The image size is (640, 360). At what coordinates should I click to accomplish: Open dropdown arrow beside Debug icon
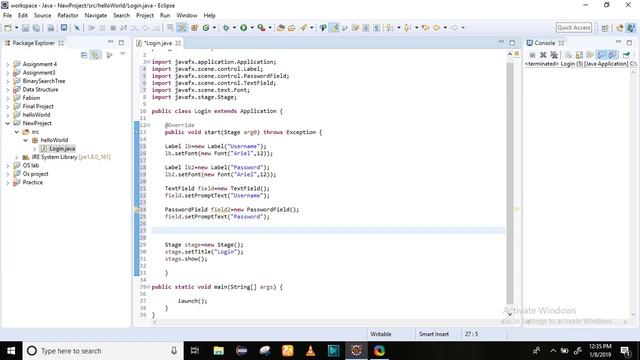(234, 28)
